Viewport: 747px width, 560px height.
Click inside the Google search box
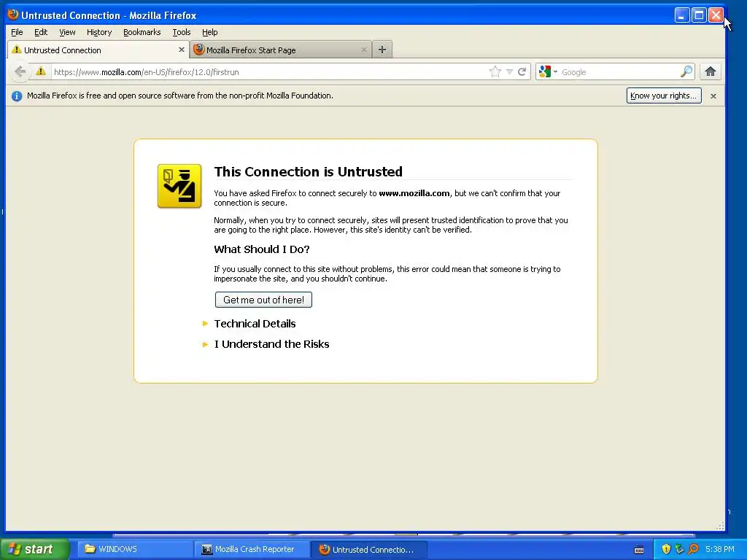click(619, 72)
